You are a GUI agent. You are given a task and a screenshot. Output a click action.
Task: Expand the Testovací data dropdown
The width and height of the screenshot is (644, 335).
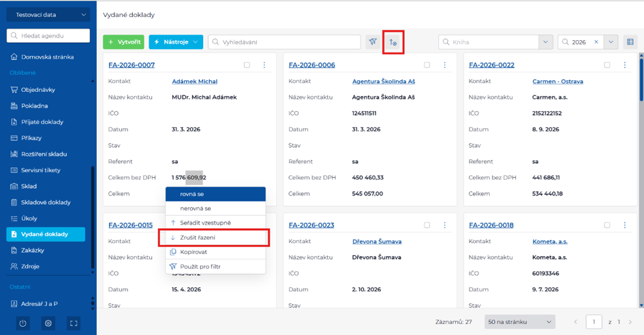click(48, 15)
